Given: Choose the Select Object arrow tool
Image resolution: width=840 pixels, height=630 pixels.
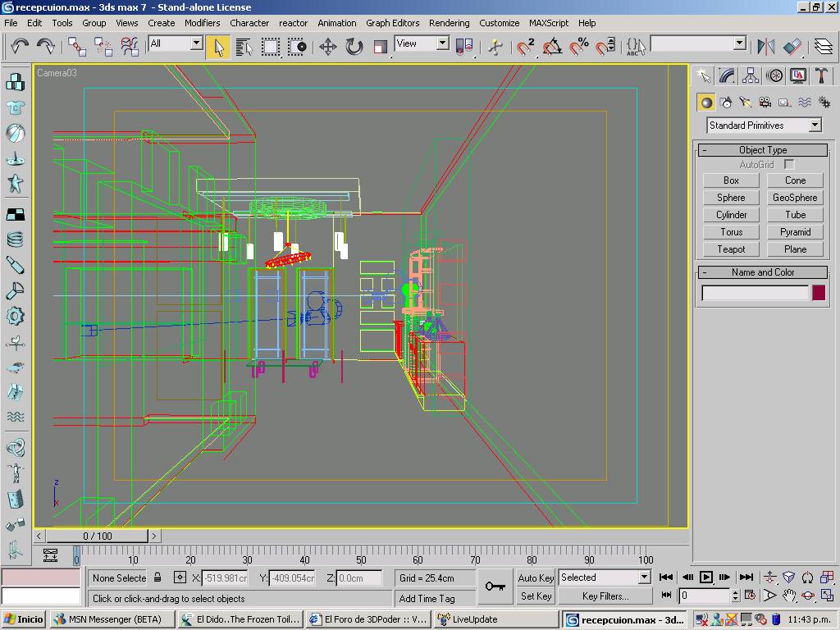Looking at the screenshot, I should tap(218, 47).
